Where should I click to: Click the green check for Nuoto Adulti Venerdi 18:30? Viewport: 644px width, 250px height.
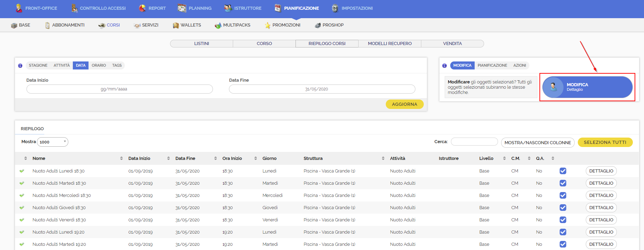click(x=22, y=220)
